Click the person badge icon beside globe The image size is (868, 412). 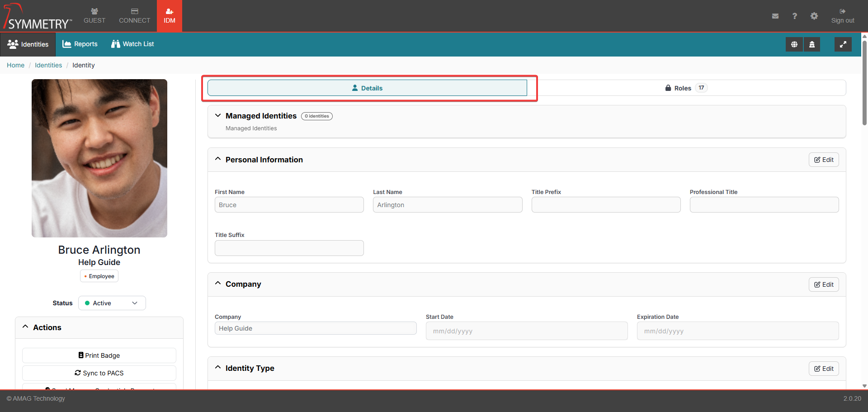coord(812,44)
